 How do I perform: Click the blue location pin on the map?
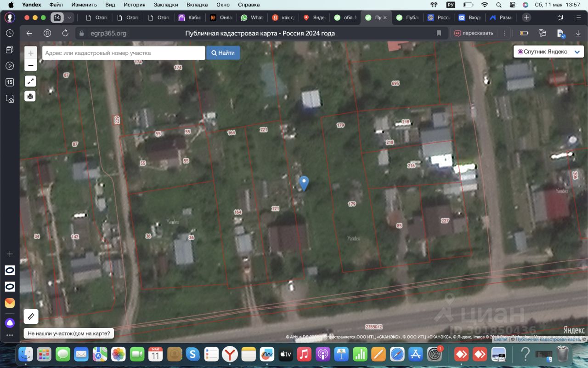pos(304,183)
